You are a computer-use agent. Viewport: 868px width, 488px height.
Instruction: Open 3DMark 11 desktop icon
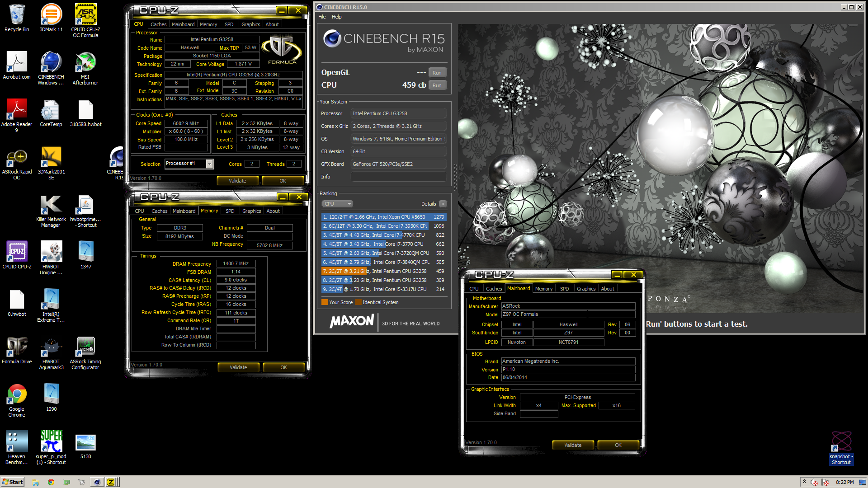(x=51, y=18)
